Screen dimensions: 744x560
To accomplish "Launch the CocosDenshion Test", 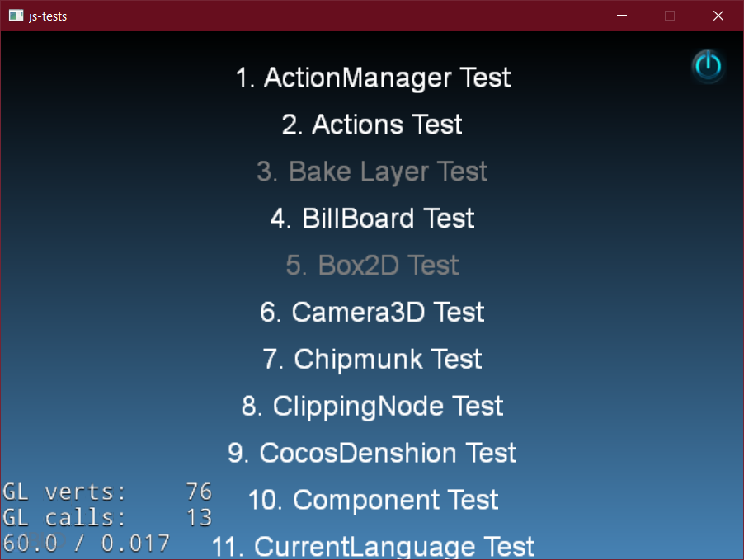I will tap(371, 453).
